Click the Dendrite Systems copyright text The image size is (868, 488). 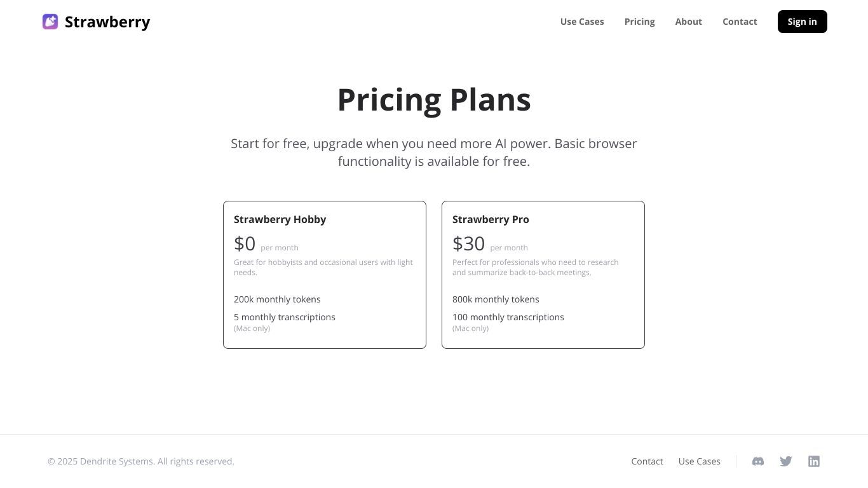pyautogui.click(x=141, y=461)
